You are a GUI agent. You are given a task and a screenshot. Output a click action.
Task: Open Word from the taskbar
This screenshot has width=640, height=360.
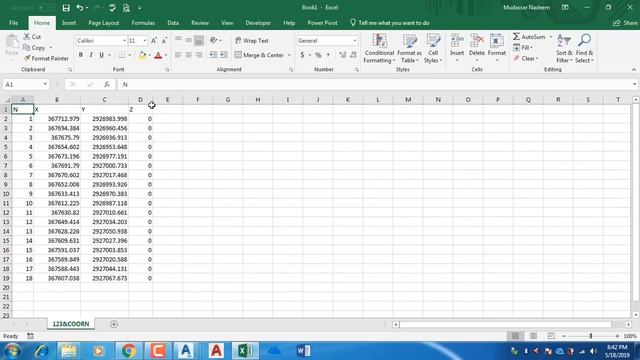(x=303, y=351)
